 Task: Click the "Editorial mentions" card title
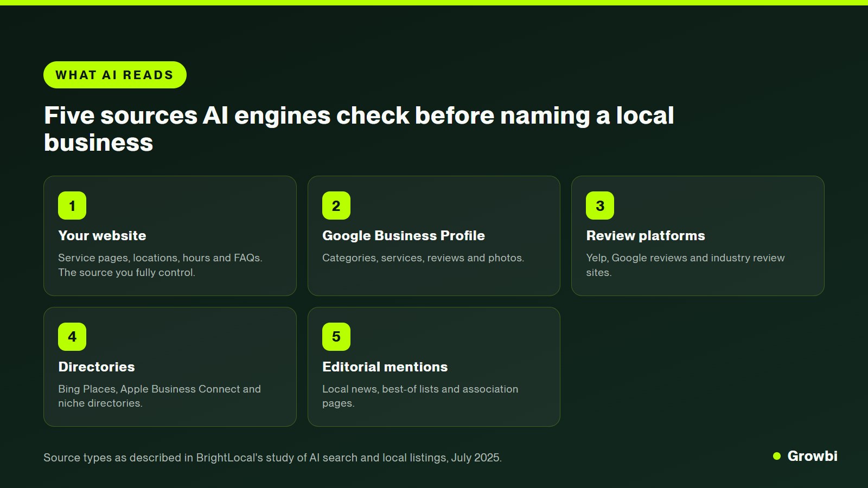point(385,367)
